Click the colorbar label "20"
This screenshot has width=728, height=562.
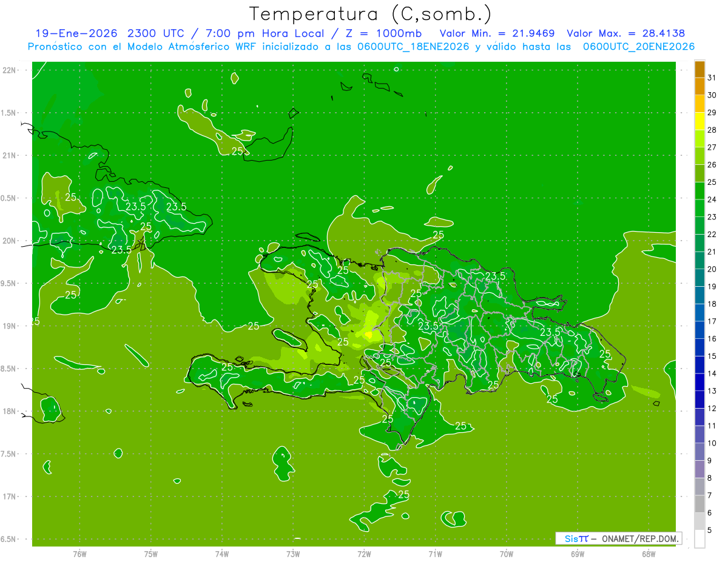click(712, 269)
